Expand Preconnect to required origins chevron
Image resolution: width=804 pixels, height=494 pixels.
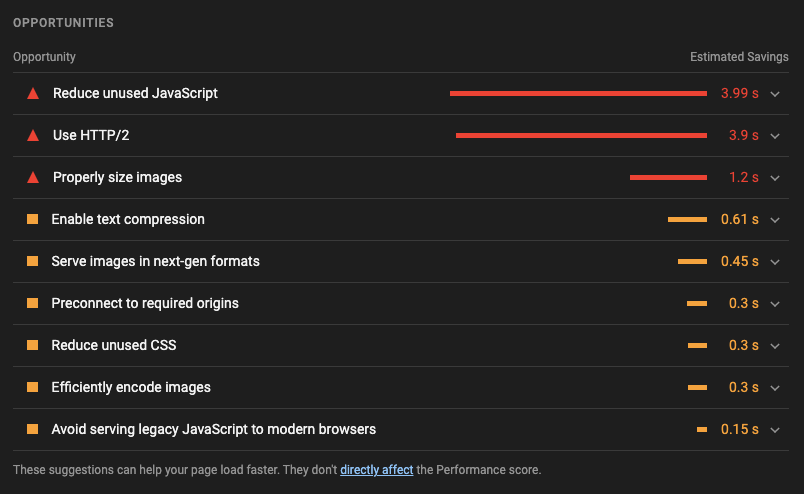(775, 304)
